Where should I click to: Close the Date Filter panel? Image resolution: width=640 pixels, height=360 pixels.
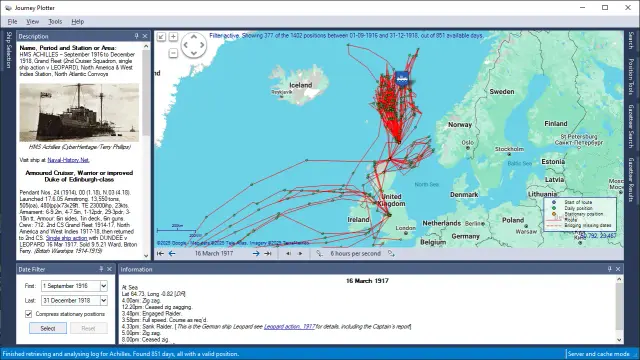109,269
